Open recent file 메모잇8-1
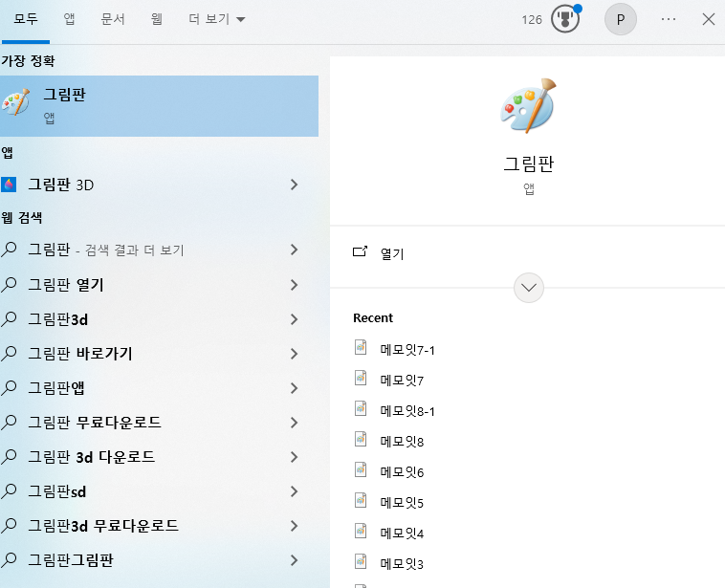This screenshot has width=725, height=588. [x=407, y=411]
